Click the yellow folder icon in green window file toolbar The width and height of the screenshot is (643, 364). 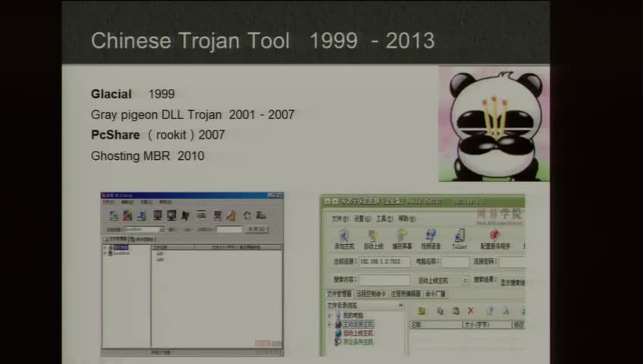421,311
